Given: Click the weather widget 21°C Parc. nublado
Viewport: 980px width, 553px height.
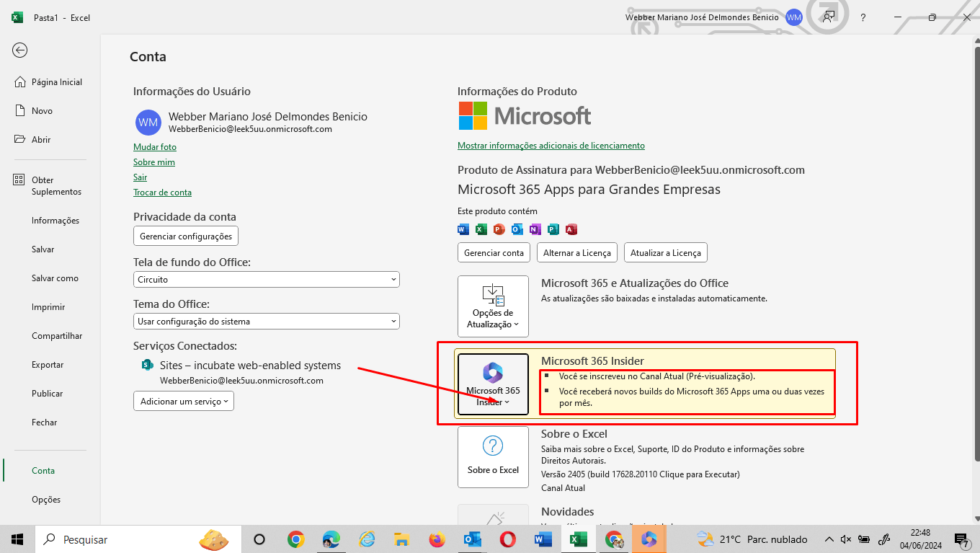Looking at the screenshot, I should [x=753, y=539].
